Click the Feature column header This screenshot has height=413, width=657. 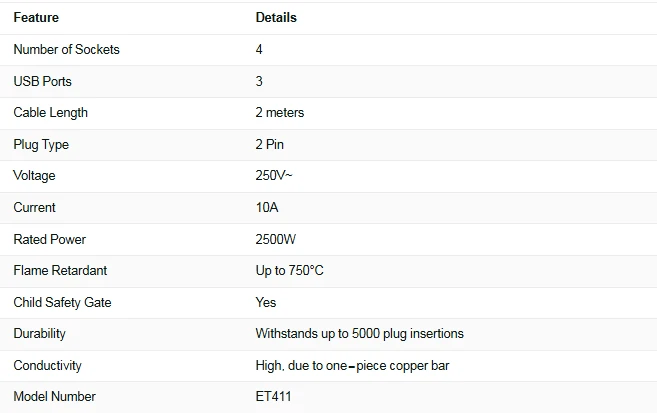(x=36, y=18)
